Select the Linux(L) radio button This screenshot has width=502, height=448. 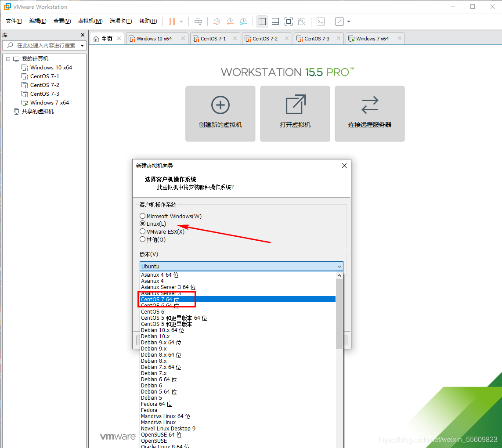point(142,224)
